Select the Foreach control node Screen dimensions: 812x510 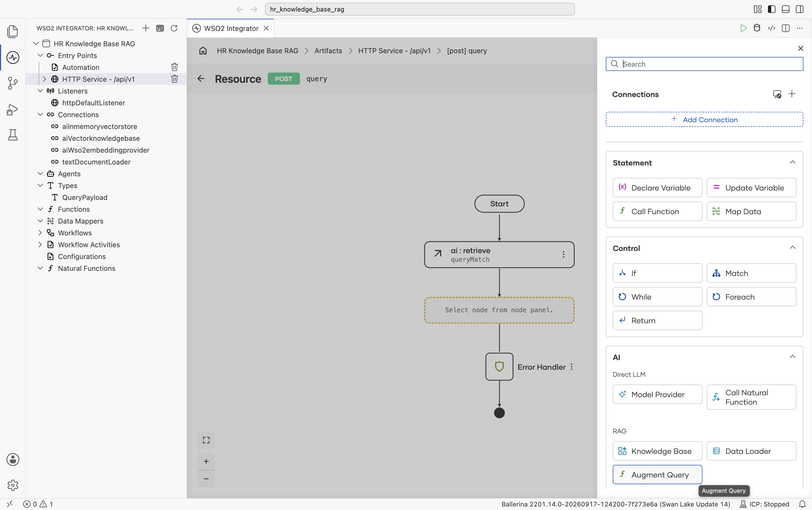coord(751,297)
